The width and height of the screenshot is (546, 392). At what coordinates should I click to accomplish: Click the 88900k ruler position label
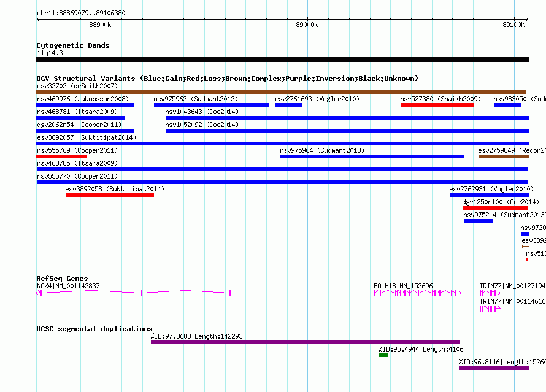(x=100, y=25)
